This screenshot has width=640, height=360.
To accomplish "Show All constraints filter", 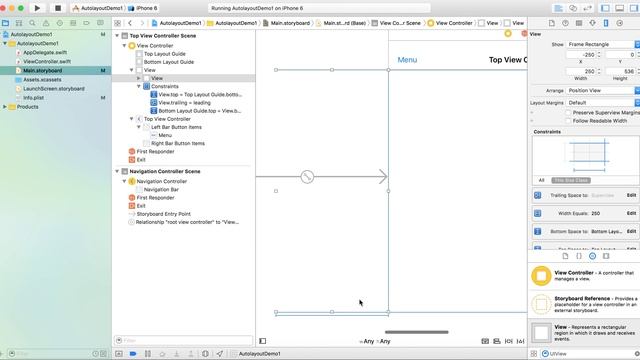I will [x=541, y=180].
